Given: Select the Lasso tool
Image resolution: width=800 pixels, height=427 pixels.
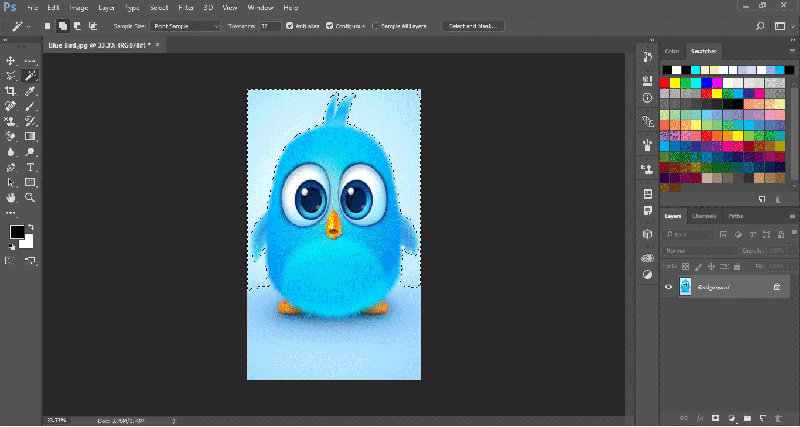Looking at the screenshot, I should (10, 76).
